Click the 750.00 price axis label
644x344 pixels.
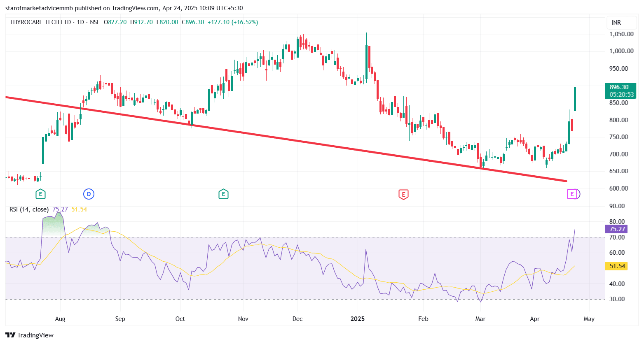619,137
